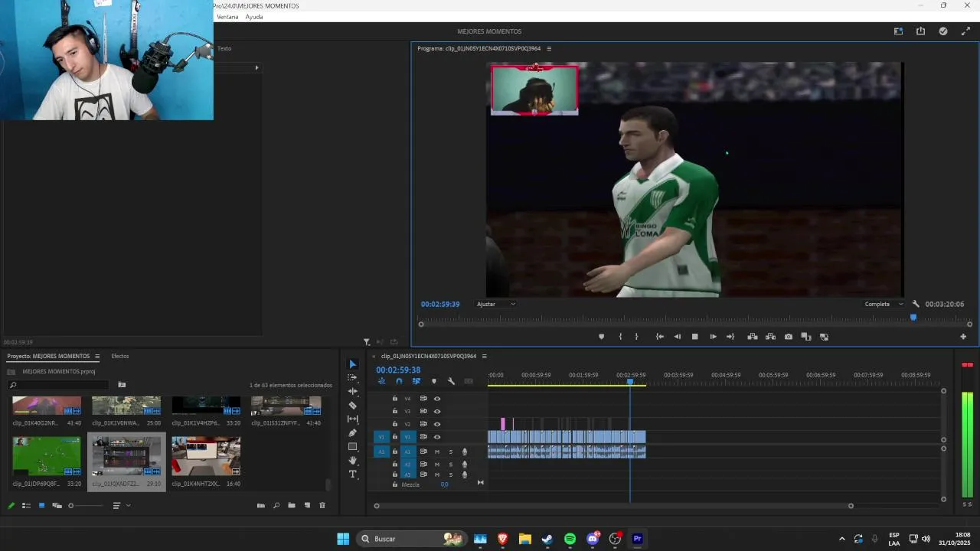Solo audio track A1

pyautogui.click(x=450, y=452)
